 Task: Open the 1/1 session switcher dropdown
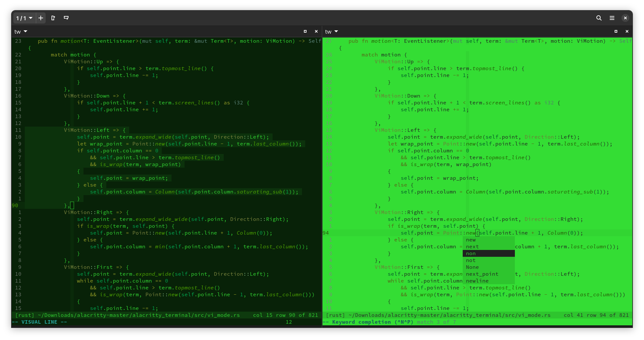[24, 18]
